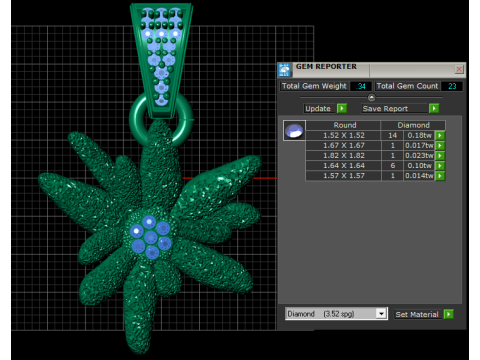Click the green arrow next to Save Report

[x=434, y=108]
